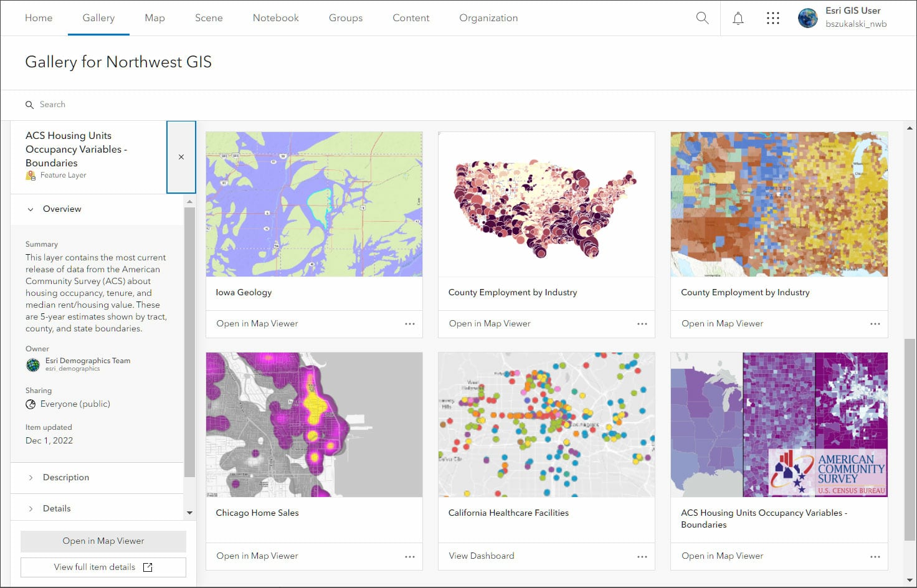The image size is (917, 588).
Task: Switch to the Map tab
Action: pos(154,18)
